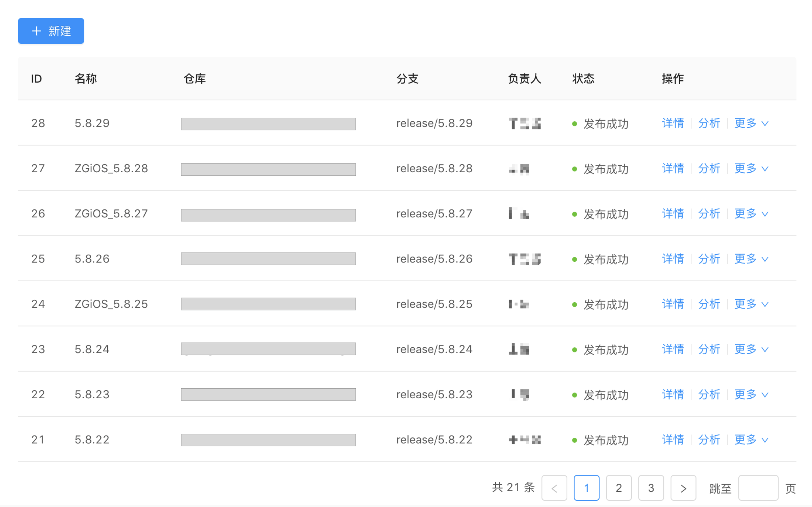
Task: Select name cell ZGiOS_5.8.27
Action: click(111, 214)
